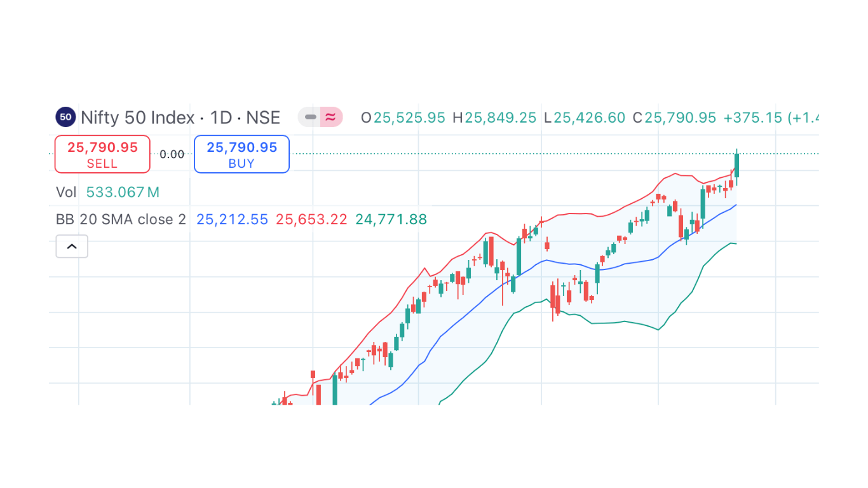Click the 0.00 spread value
Image resolution: width=868 pixels, height=488 pixels.
pos(172,154)
